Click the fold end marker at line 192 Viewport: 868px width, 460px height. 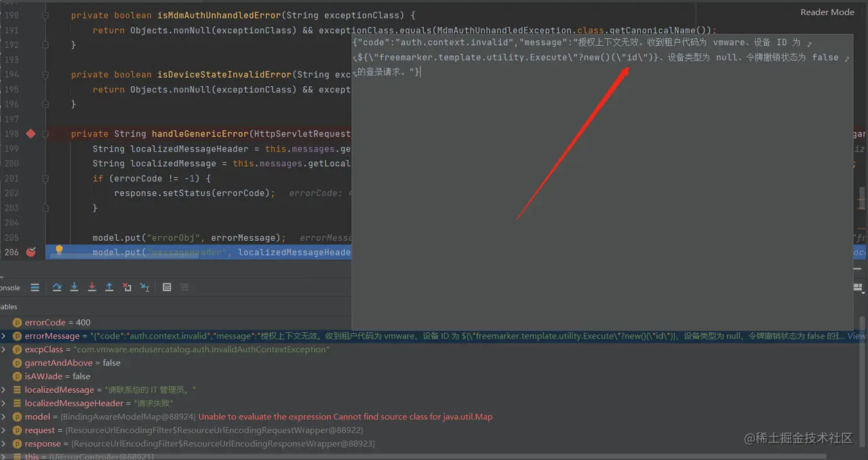[45, 45]
